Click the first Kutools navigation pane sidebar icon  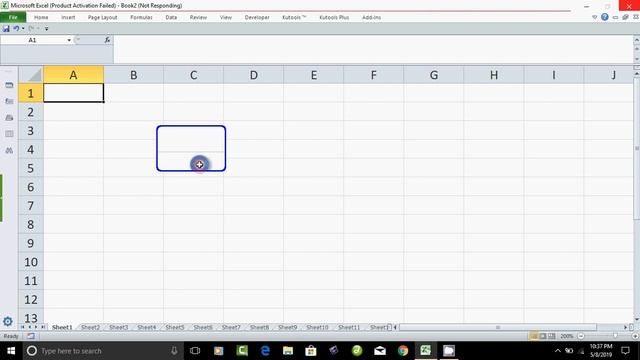9,85
